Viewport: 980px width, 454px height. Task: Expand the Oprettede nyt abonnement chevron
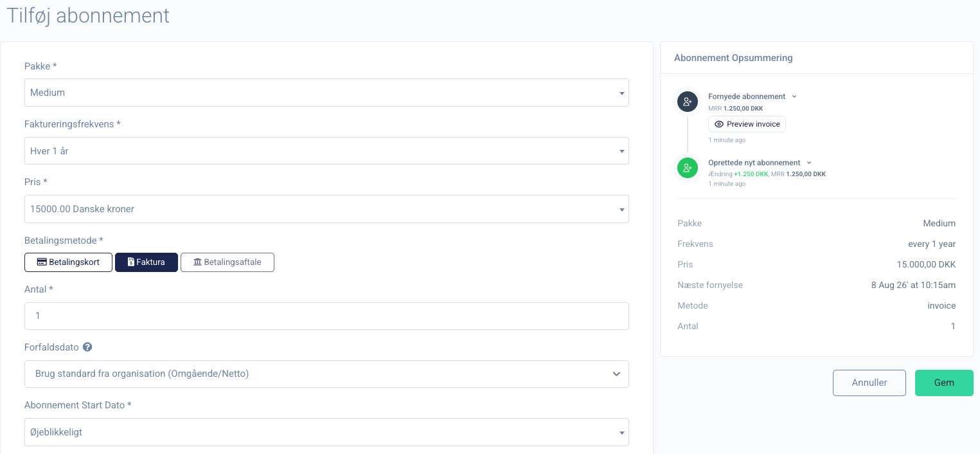tap(809, 163)
